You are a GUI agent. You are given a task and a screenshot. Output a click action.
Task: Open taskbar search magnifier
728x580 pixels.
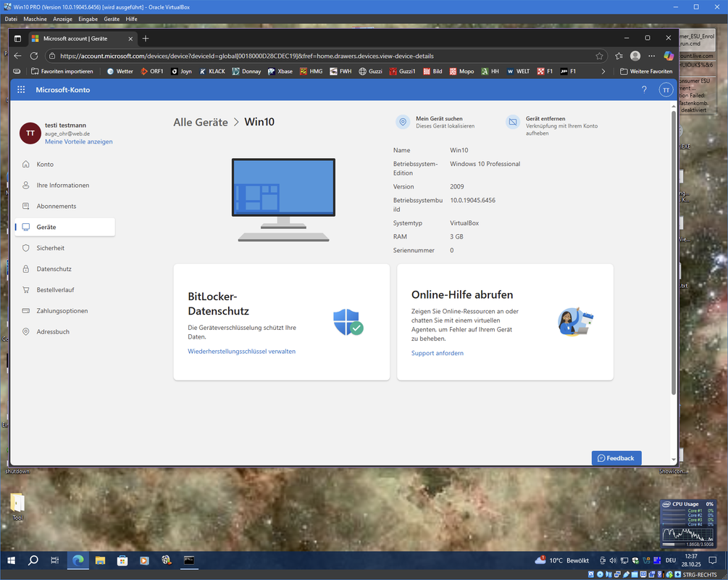coord(33,560)
